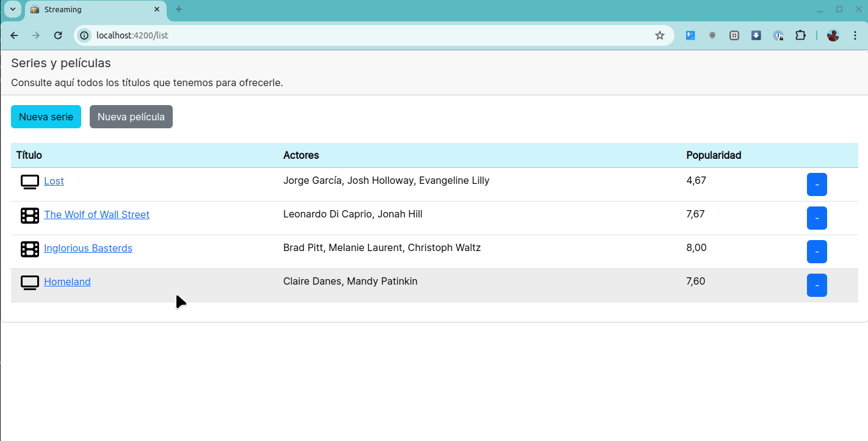
Task: Click the download-arrow extension icon in toolbar
Action: [x=756, y=35]
